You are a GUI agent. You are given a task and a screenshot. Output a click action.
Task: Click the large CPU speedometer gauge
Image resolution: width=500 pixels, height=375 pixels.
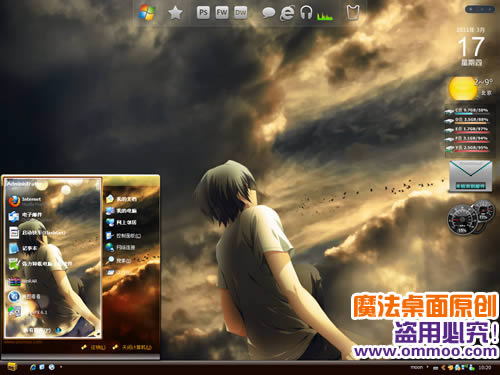click(x=462, y=220)
